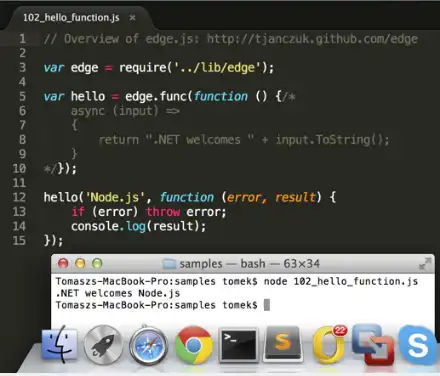Viewport: 440px width, 376px height.
Task: Click line number 8 in the gutter
Action: (22, 139)
